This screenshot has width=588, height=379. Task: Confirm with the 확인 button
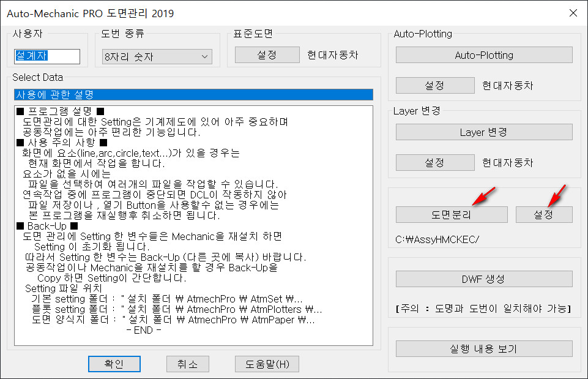(114, 364)
